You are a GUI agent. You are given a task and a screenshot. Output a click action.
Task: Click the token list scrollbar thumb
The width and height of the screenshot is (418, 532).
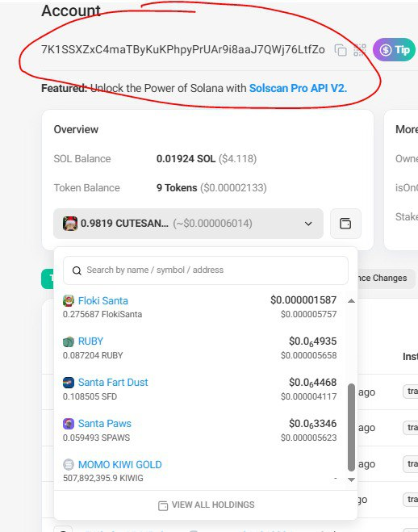pyautogui.click(x=352, y=428)
